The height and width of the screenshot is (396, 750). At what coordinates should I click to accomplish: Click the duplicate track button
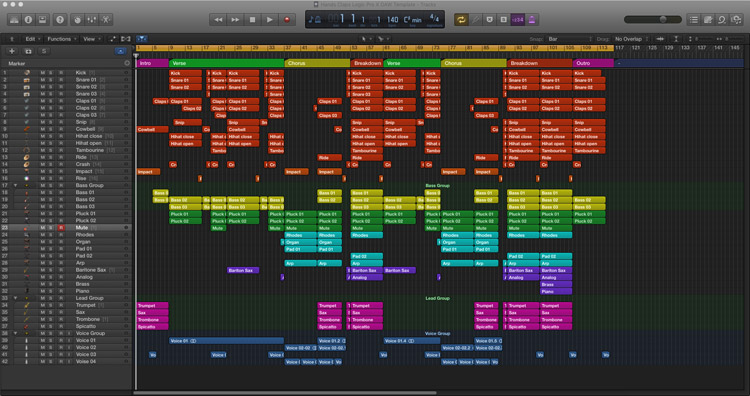click(x=28, y=51)
